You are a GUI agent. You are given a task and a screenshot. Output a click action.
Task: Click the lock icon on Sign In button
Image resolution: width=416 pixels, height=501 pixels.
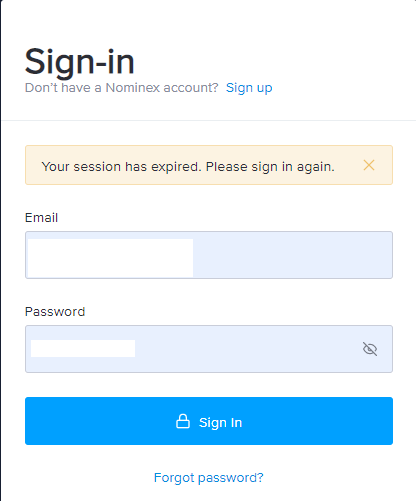(183, 421)
